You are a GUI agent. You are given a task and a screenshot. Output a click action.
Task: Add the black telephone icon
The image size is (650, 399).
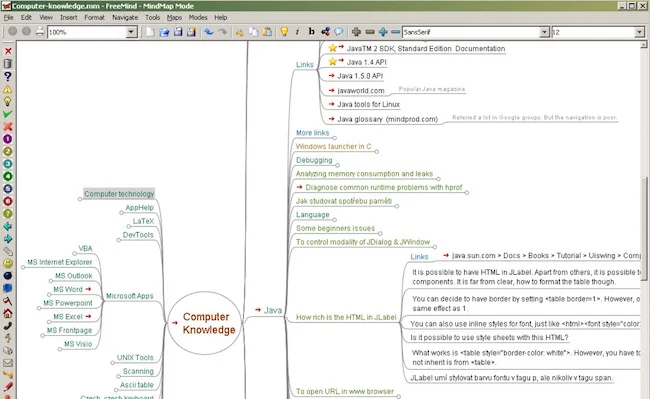pos(7,326)
